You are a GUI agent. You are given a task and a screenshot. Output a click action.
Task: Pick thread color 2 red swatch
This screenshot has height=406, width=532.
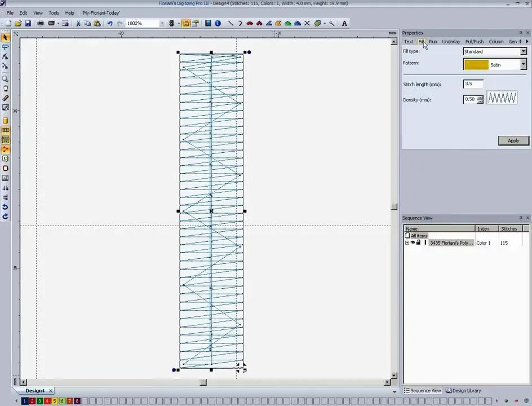pos(32,401)
